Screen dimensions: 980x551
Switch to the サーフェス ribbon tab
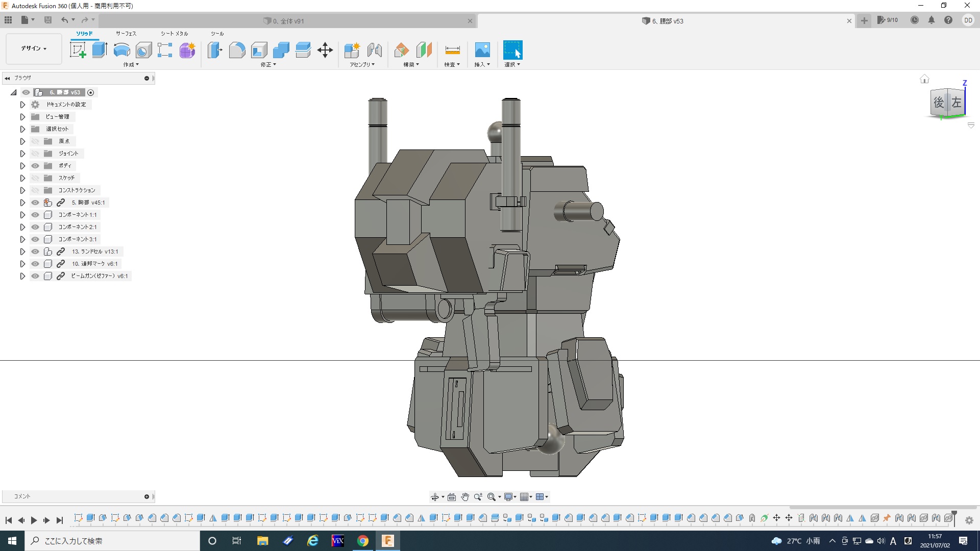click(126, 34)
